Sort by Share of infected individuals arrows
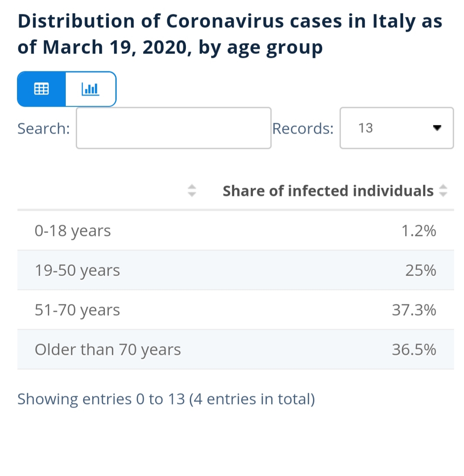464x476 pixels. [x=443, y=191]
